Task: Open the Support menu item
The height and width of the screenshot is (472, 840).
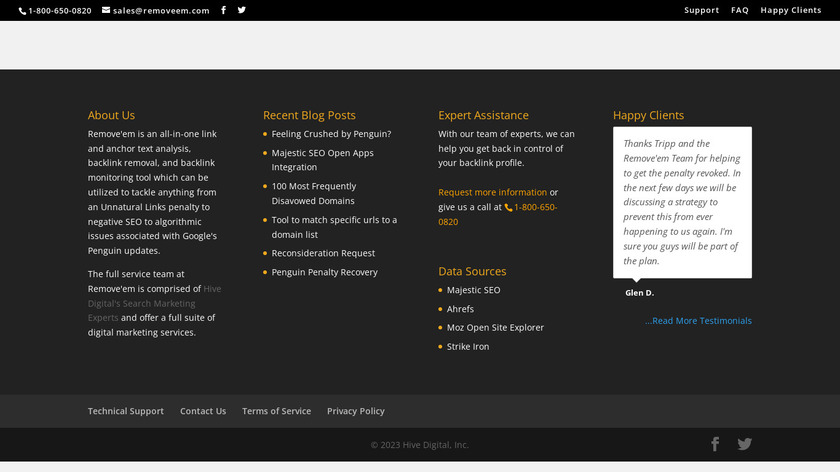Action: [x=701, y=10]
